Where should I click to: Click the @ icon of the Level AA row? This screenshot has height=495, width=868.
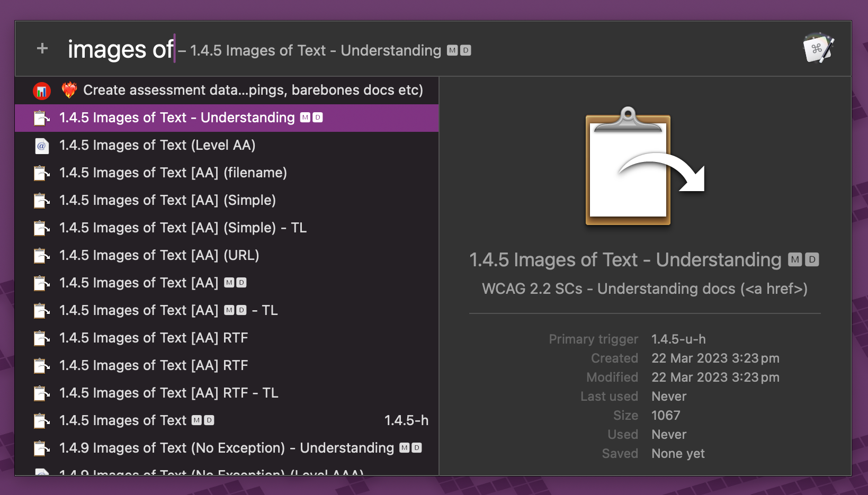point(42,146)
